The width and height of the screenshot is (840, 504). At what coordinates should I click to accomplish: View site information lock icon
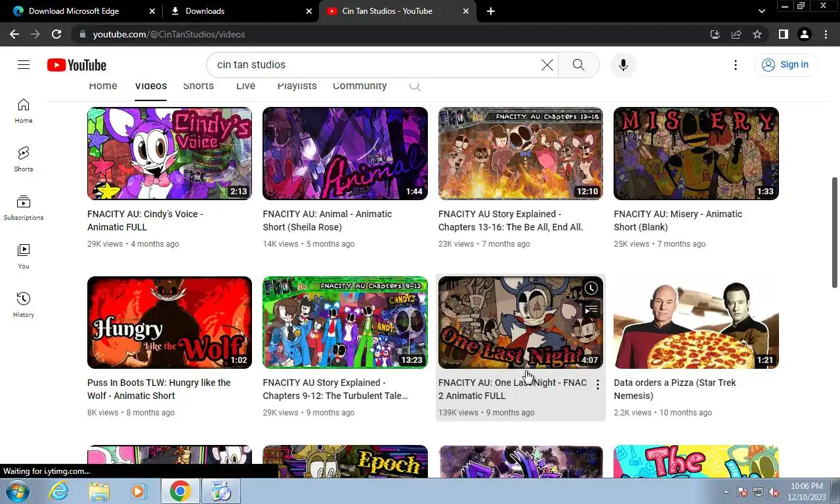[82, 34]
